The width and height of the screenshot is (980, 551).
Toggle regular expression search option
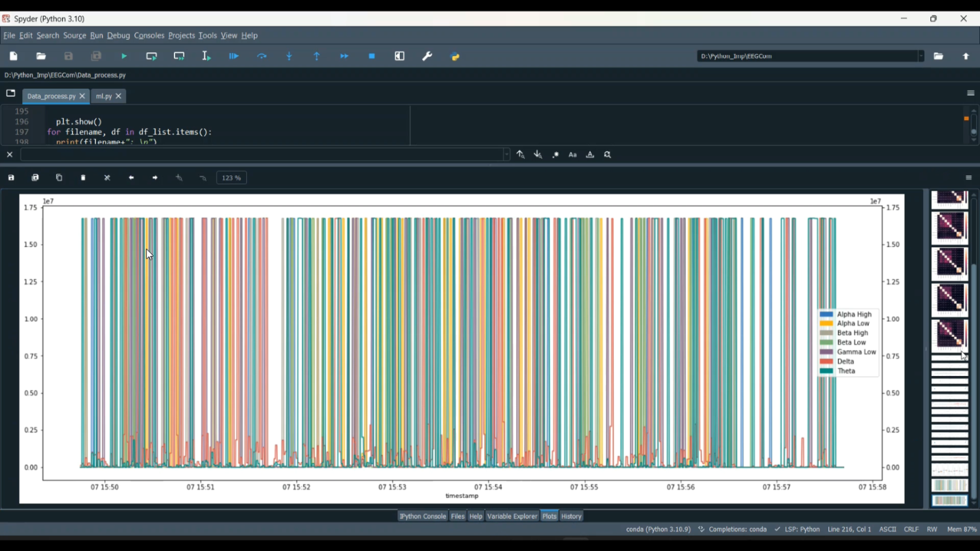555,155
